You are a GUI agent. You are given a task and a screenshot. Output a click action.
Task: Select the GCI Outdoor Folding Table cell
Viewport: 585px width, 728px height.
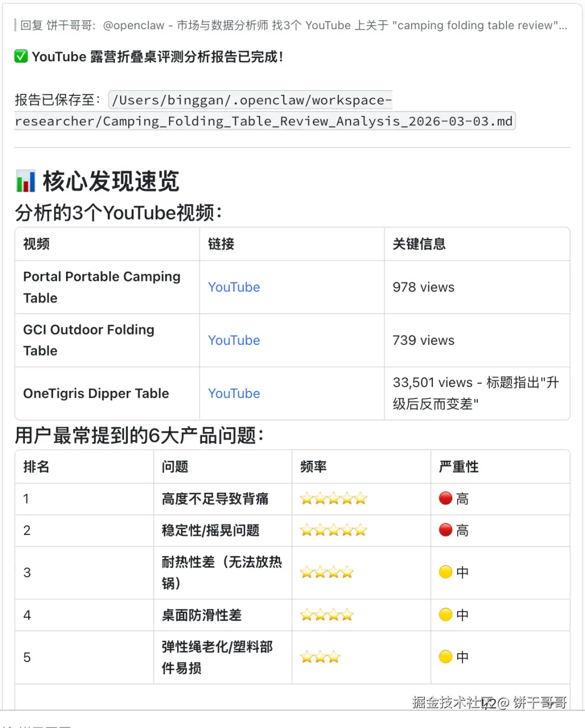tap(107, 340)
